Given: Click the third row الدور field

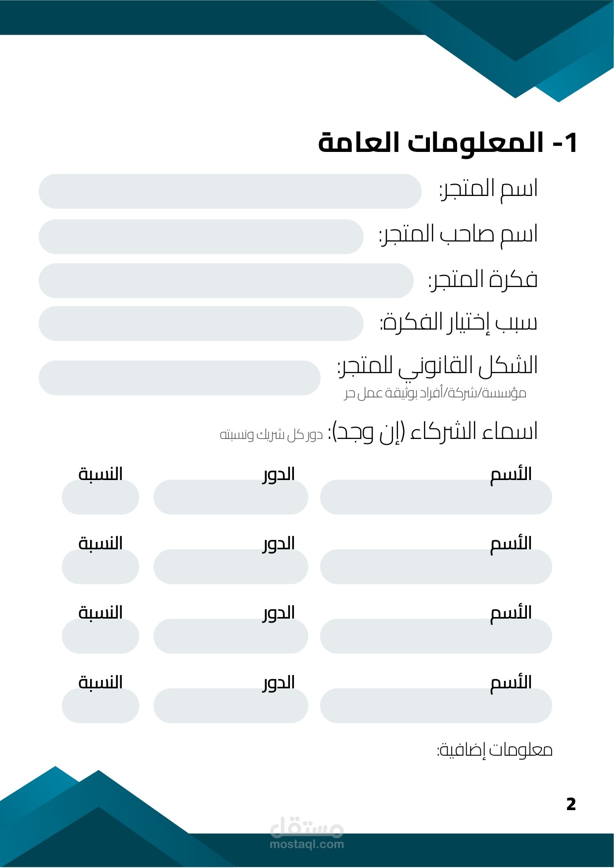Looking at the screenshot, I should (231, 636).
